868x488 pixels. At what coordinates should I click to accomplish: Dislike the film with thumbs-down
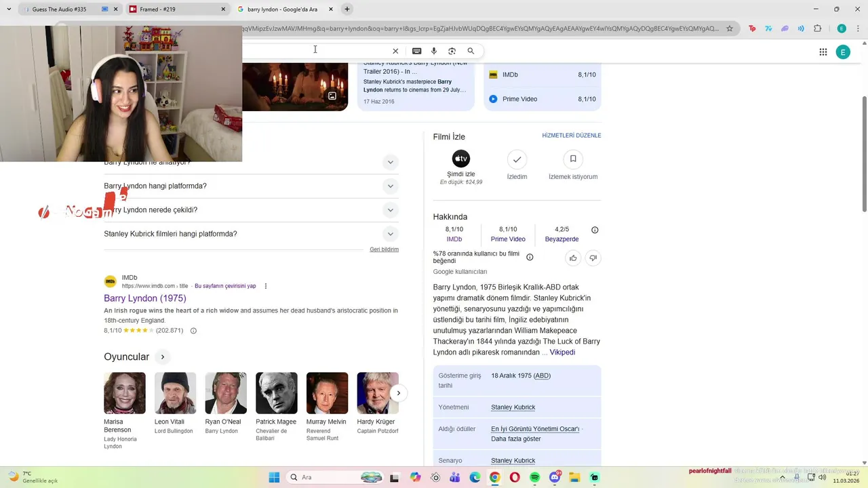tap(593, 258)
